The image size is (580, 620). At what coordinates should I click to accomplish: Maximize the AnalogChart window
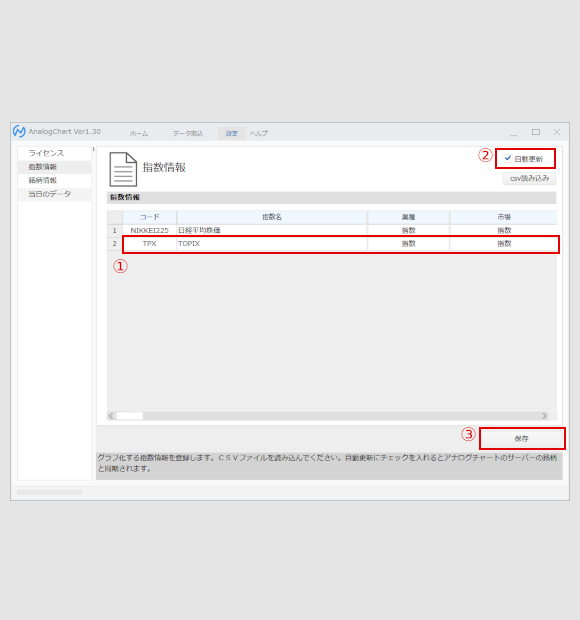(x=536, y=132)
